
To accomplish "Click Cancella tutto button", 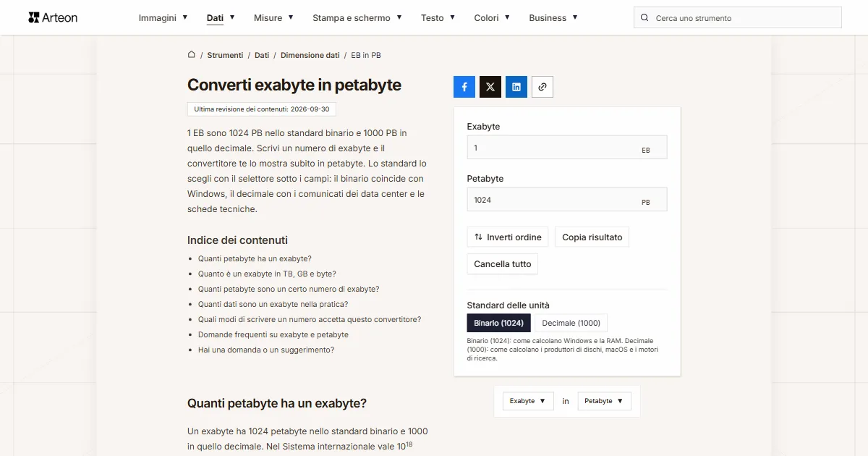I will point(503,264).
